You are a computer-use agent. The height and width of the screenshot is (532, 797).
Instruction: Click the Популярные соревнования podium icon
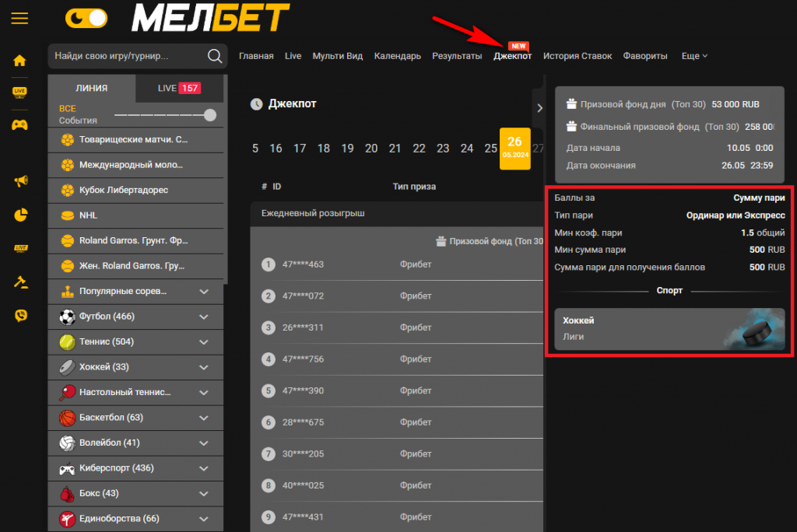point(67,292)
